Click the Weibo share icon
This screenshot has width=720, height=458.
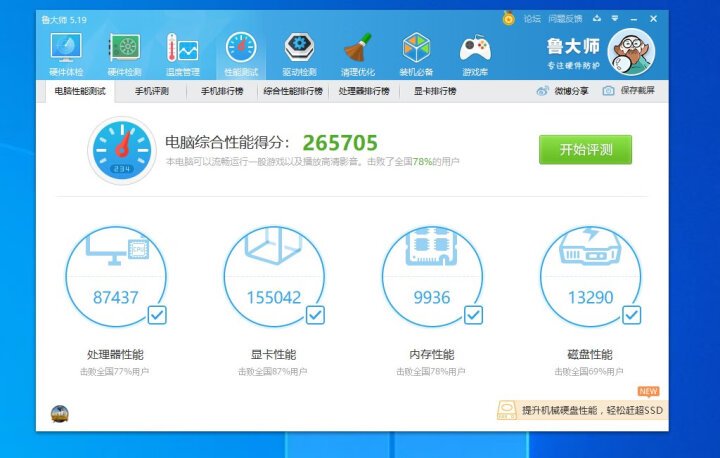(542, 91)
